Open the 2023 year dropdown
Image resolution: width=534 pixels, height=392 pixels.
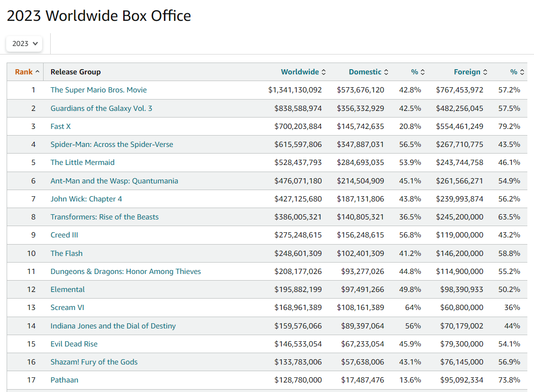point(24,44)
